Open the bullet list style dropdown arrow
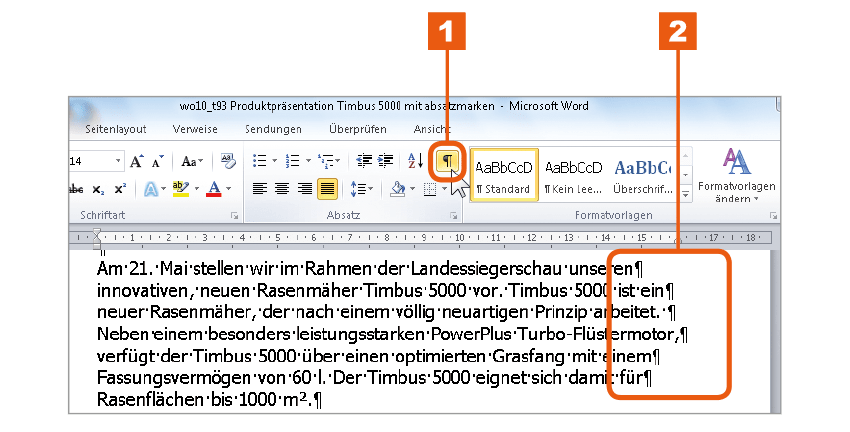The width and height of the screenshot is (850, 432). (274, 161)
